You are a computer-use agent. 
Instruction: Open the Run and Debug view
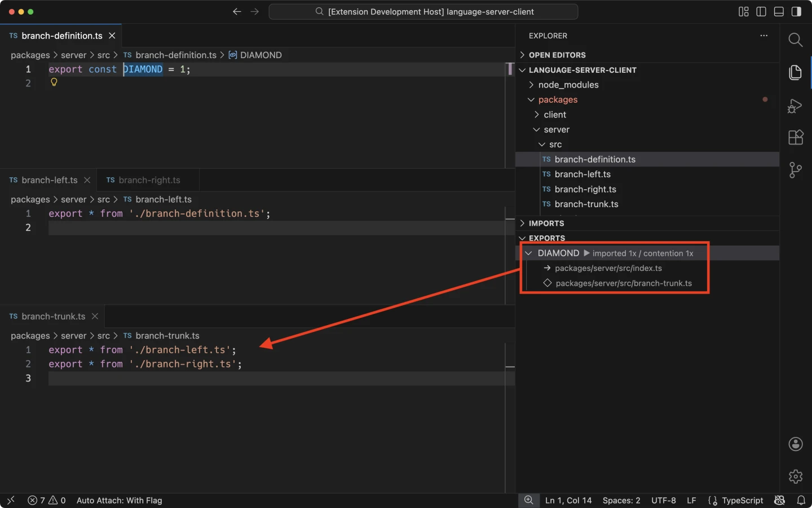pyautogui.click(x=795, y=106)
